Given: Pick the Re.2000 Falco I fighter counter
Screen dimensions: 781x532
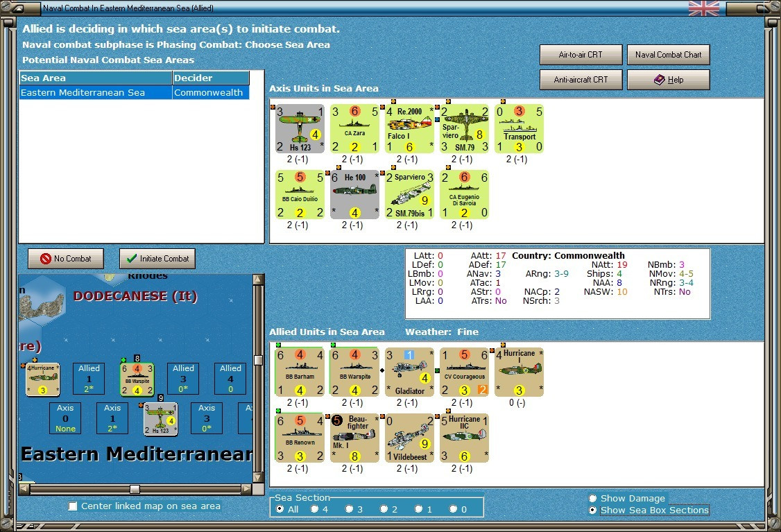Looking at the screenshot, I should point(409,128).
